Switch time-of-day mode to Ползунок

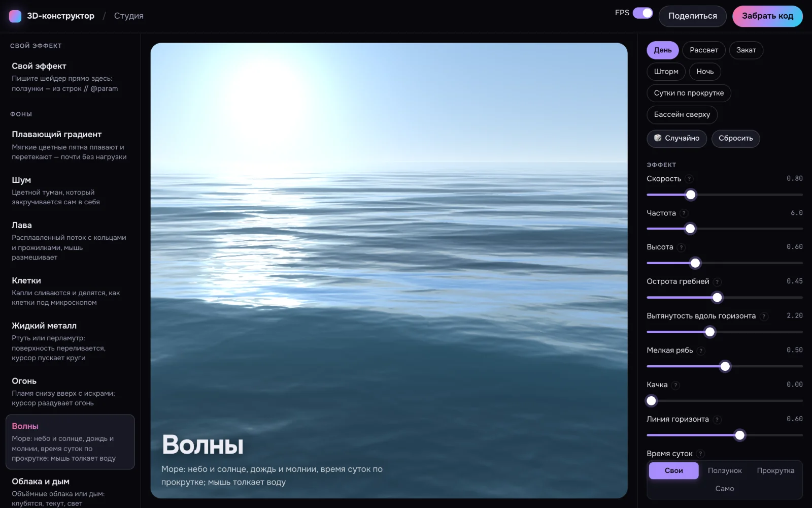point(725,471)
